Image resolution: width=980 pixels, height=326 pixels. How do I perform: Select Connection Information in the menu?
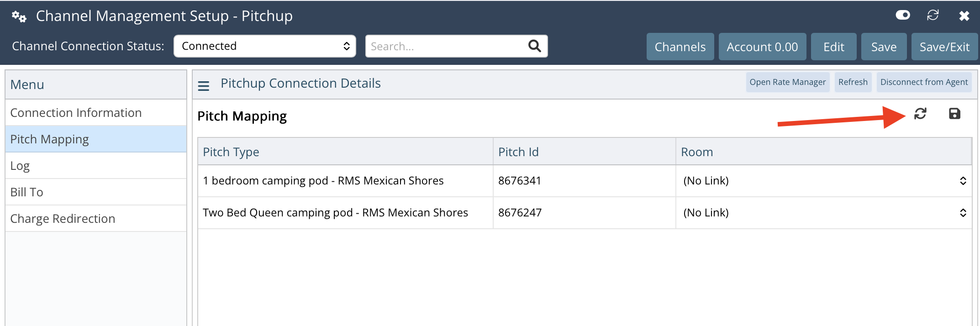(96, 113)
